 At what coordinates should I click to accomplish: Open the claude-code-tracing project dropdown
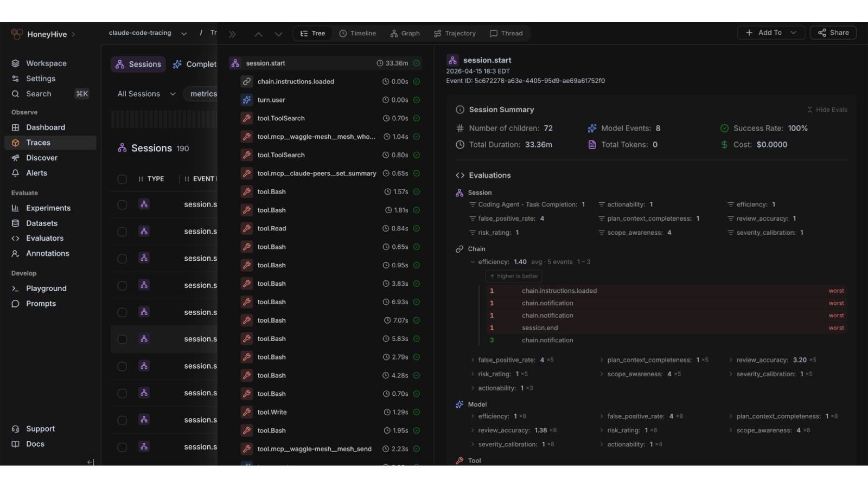point(148,33)
